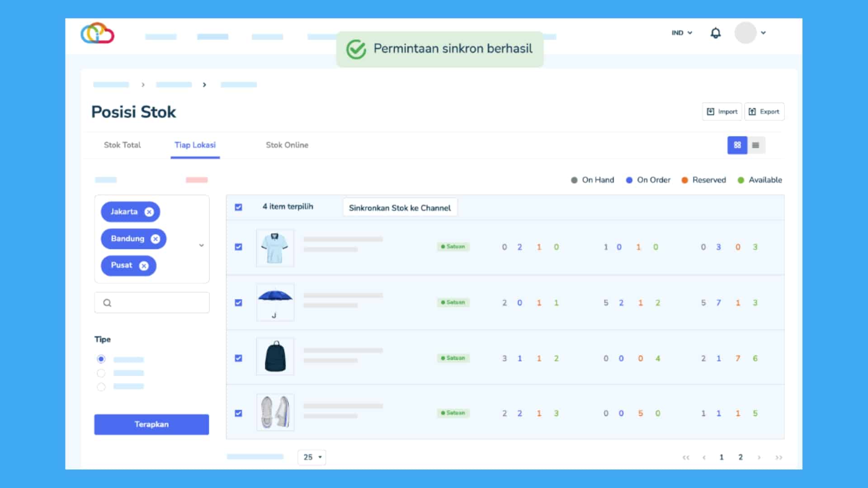This screenshot has height=488, width=868.
Task: Uncheck the umbrella product checkbox
Action: coord(238,302)
